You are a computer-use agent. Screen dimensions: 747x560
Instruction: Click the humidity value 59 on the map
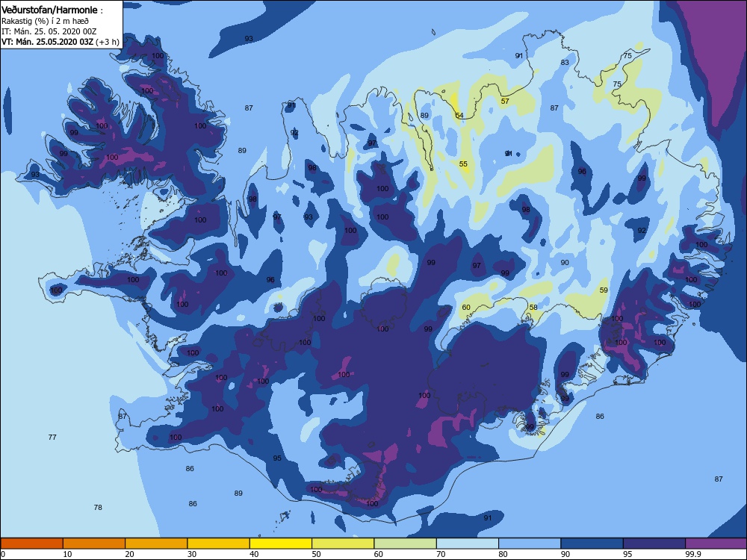pos(604,290)
